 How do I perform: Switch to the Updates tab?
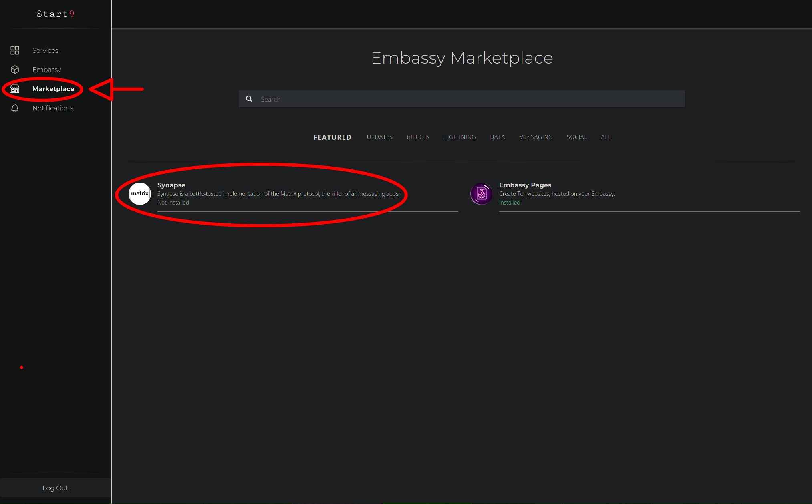point(379,137)
